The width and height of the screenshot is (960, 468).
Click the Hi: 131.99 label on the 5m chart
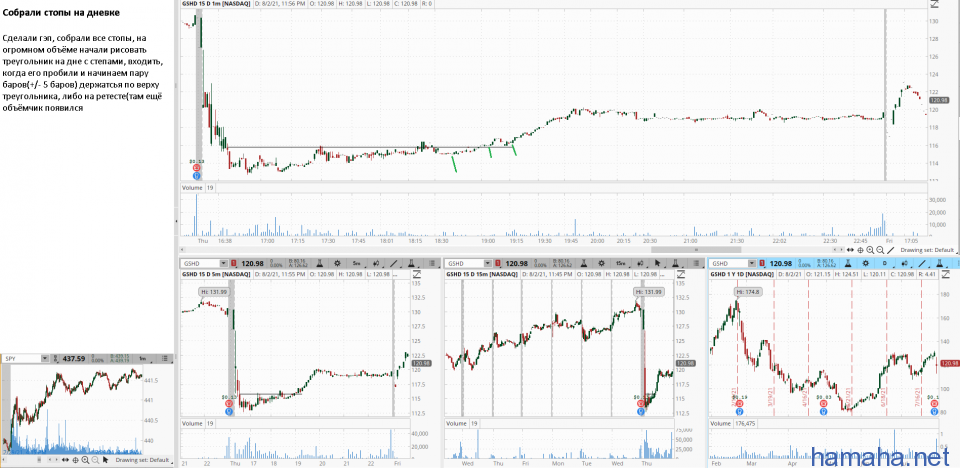[213, 292]
